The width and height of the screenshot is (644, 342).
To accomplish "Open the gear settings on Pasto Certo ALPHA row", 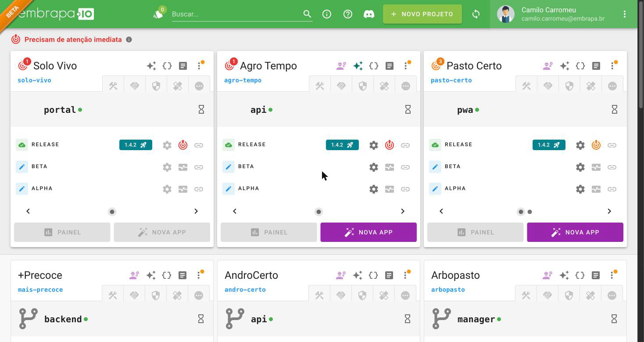I will point(580,189).
